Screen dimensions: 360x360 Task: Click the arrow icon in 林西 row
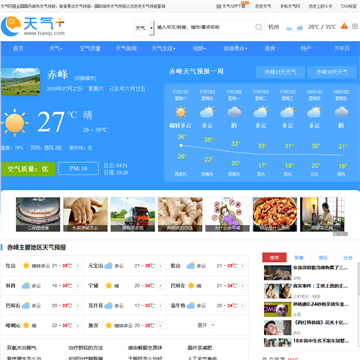point(78,286)
